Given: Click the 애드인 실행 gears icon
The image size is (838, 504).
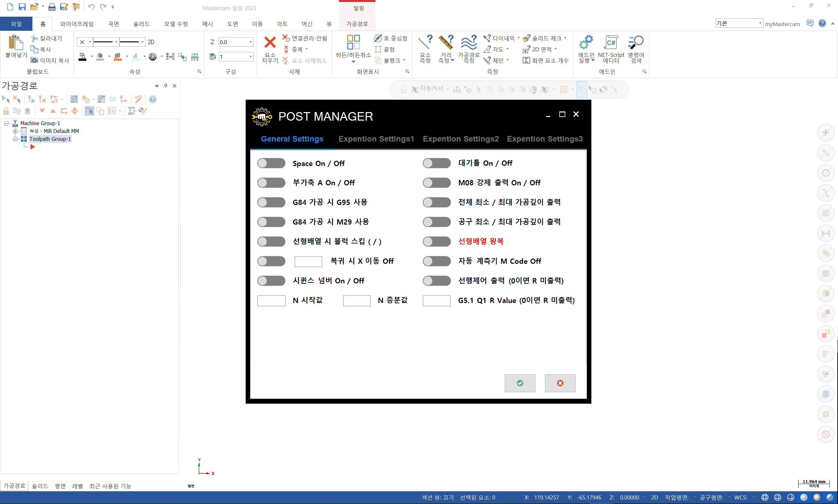Looking at the screenshot, I should point(586,43).
